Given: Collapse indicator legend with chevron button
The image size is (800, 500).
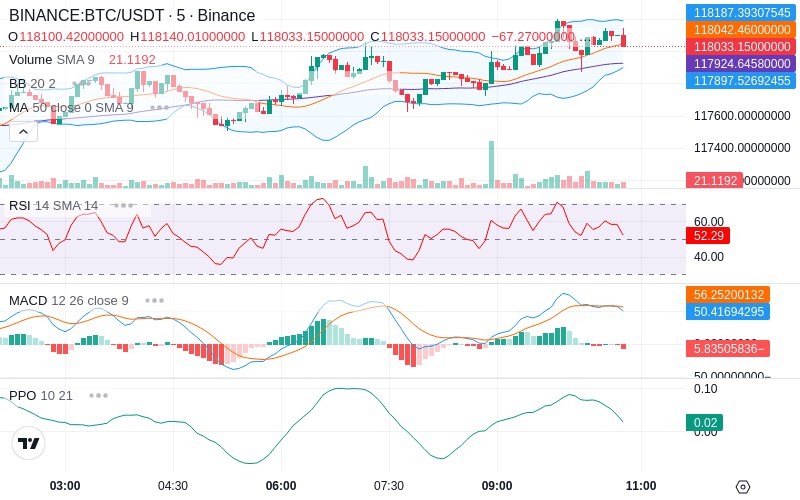Looking at the screenshot, I should pyautogui.click(x=23, y=132).
